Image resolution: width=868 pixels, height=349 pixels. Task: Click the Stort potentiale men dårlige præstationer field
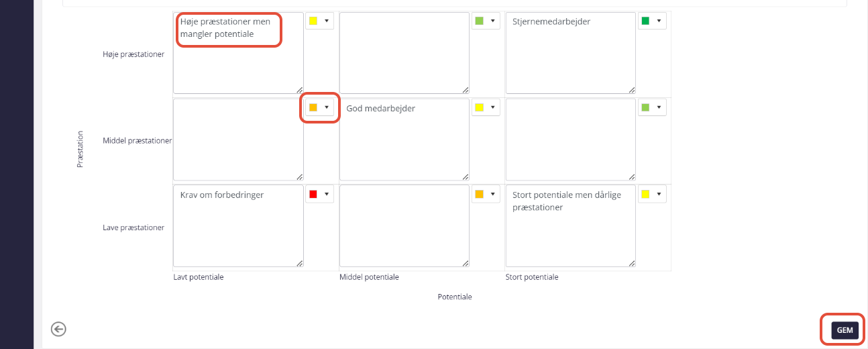[571, 226]
